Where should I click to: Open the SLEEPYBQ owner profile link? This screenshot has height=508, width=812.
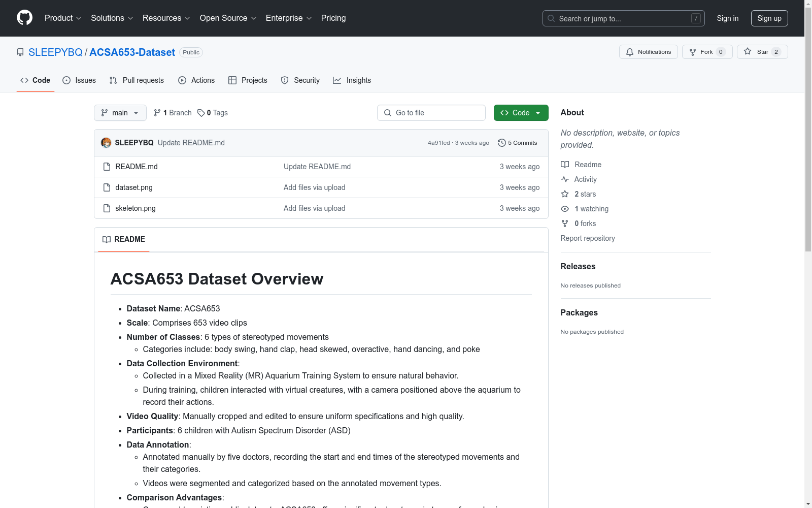tap(55, 52)
